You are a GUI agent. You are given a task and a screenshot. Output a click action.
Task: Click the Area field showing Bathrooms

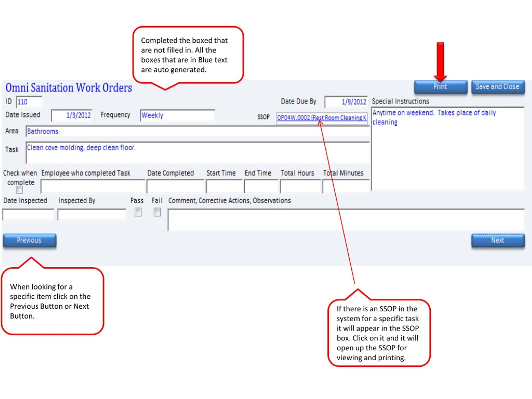[197, 131]
